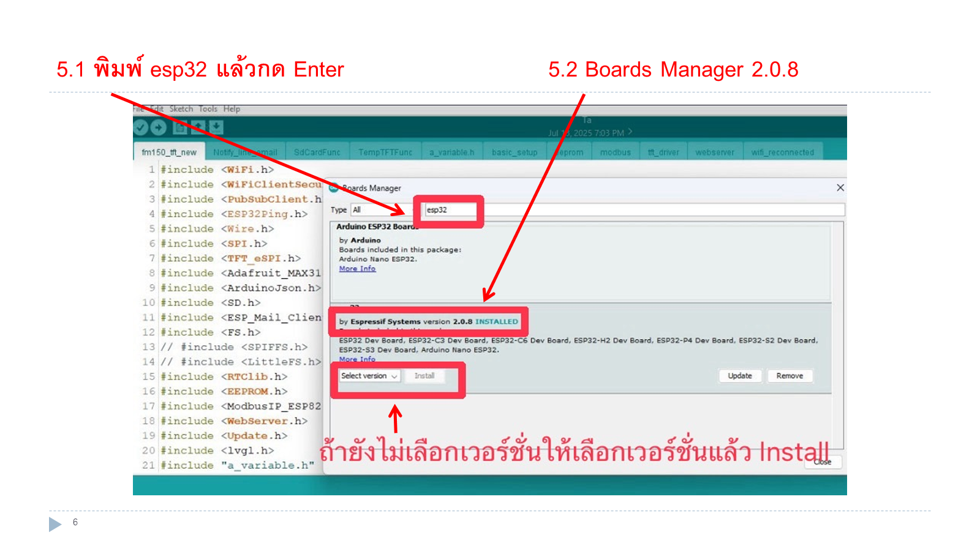Image resolution: width=980 pixels, height=551 pixels.
Task: Open the Help menu
Action: pos(232,109)
